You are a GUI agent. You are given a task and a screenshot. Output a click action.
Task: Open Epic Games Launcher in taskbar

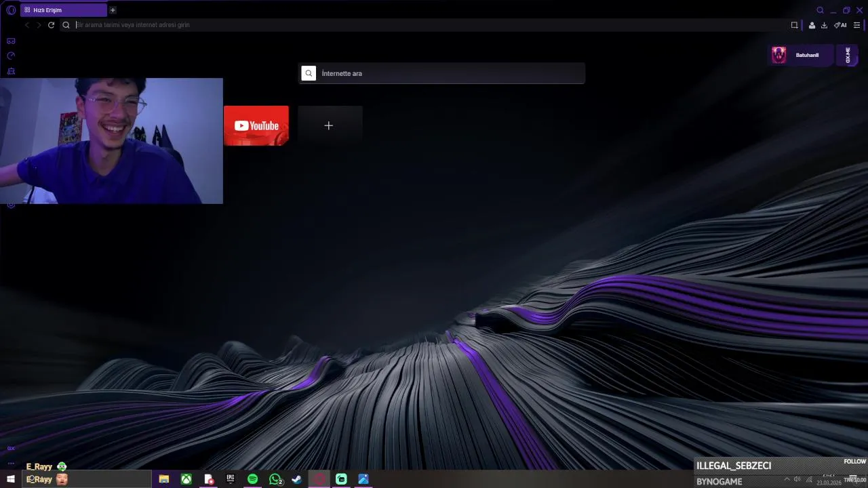click(x=231, y=479)
